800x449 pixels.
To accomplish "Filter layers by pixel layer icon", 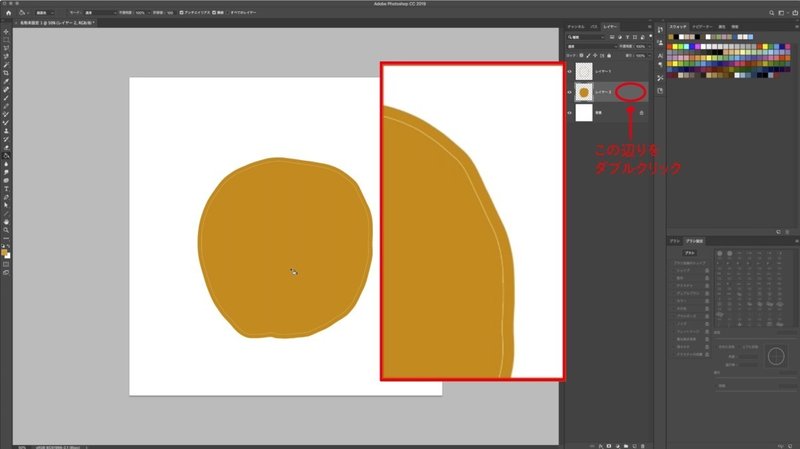I will point(612,37).
